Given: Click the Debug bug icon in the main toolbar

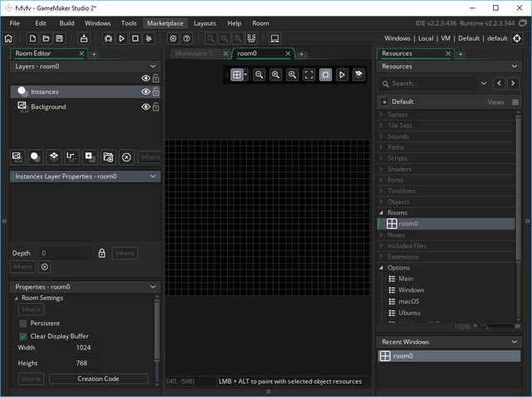Looking at the screenshot, I should pyautogui.click(x=108, y=38).
